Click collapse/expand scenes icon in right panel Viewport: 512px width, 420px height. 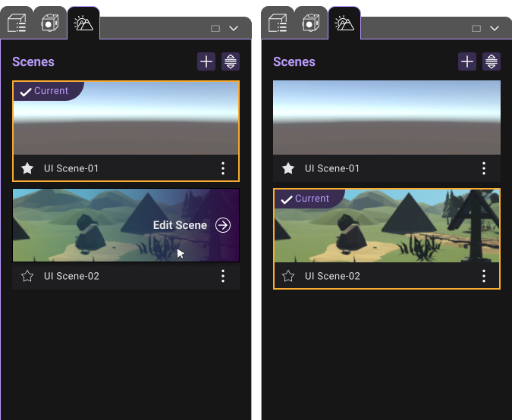point(492,61)
